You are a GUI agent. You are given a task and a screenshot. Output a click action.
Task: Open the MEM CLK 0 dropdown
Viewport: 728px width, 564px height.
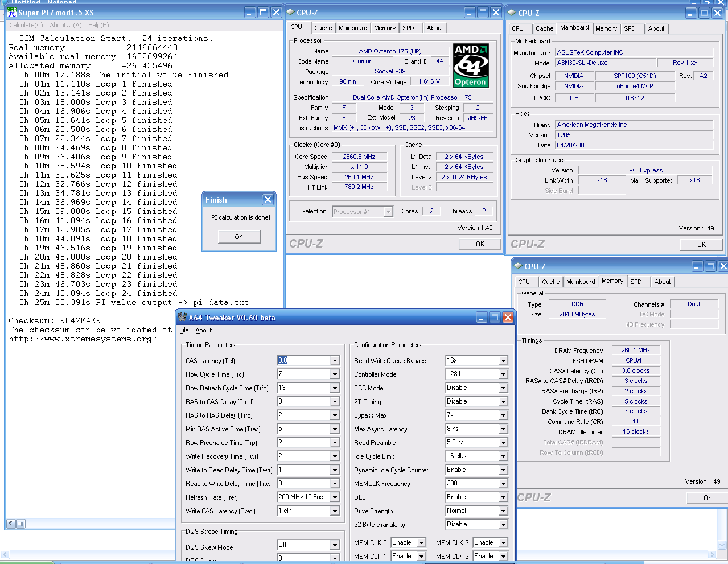coord(421,542)
